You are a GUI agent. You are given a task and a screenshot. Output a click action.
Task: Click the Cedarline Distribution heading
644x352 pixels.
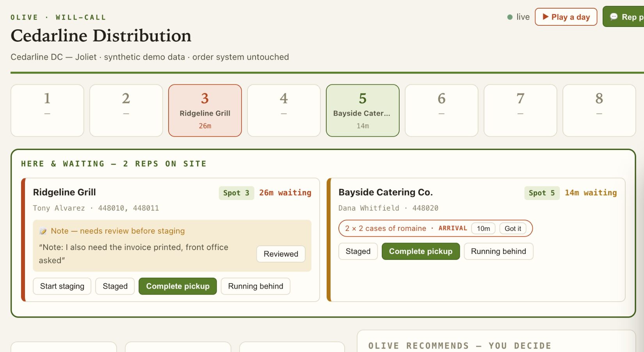click(101, 36)
